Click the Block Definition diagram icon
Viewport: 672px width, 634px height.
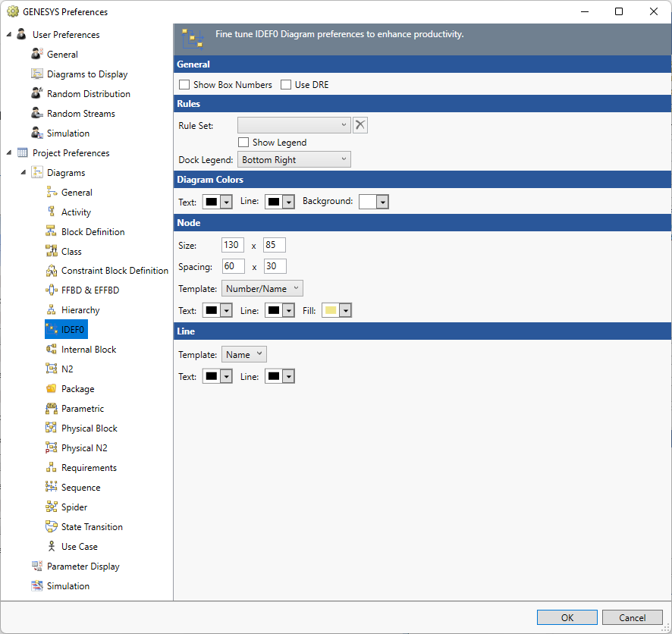(52, 232)
